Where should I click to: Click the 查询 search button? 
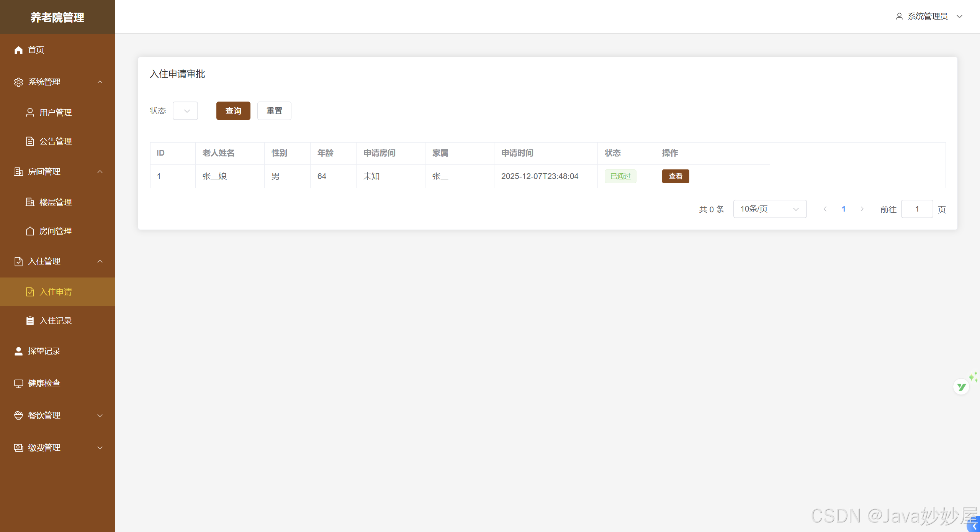[233, 111]
